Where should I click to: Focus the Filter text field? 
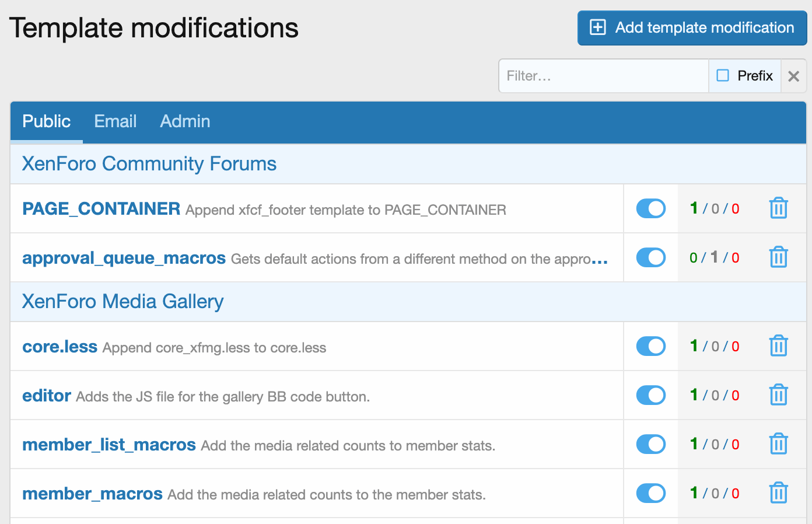(x=603, y=76)
